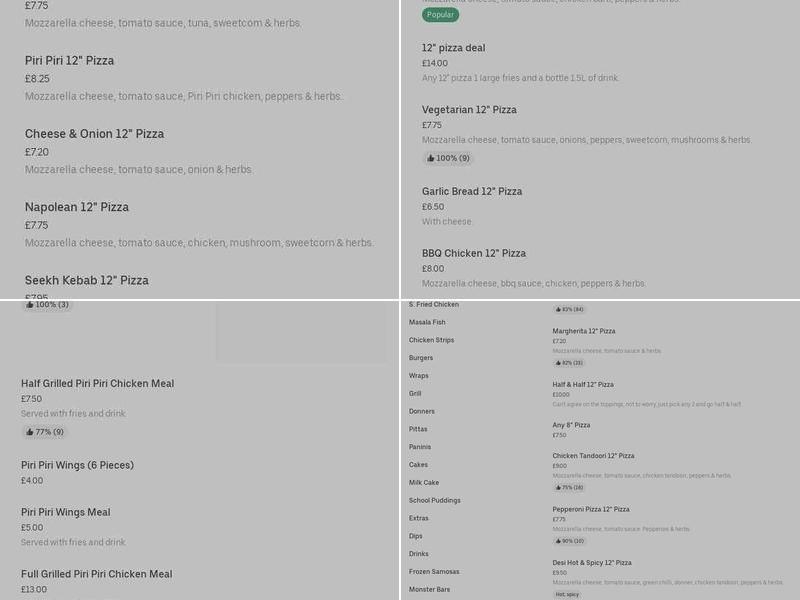Click the green Popular badge
Screen dimensions: 800x600
click(440, 15)
